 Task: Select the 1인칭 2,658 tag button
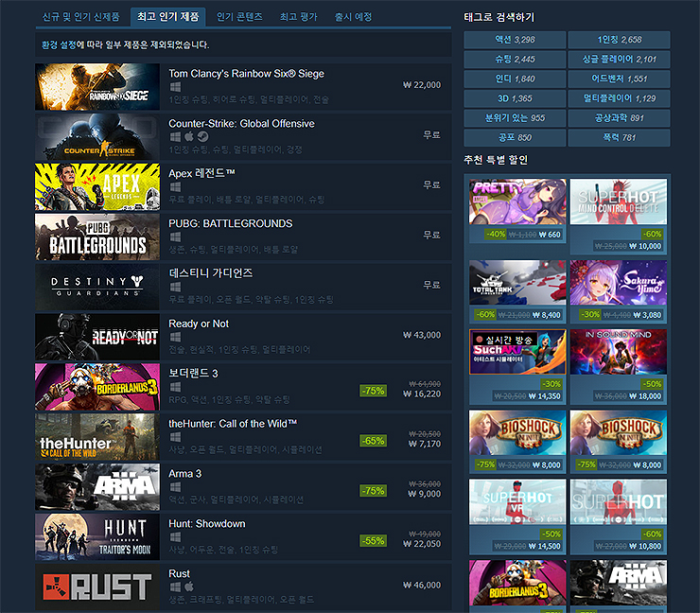(x=620, y=40)
